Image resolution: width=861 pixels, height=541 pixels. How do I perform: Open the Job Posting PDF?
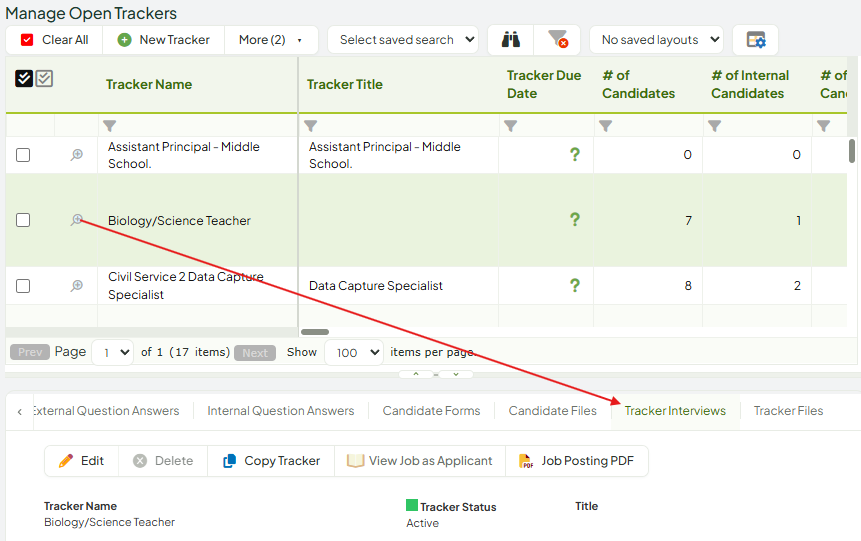[577, 461]
